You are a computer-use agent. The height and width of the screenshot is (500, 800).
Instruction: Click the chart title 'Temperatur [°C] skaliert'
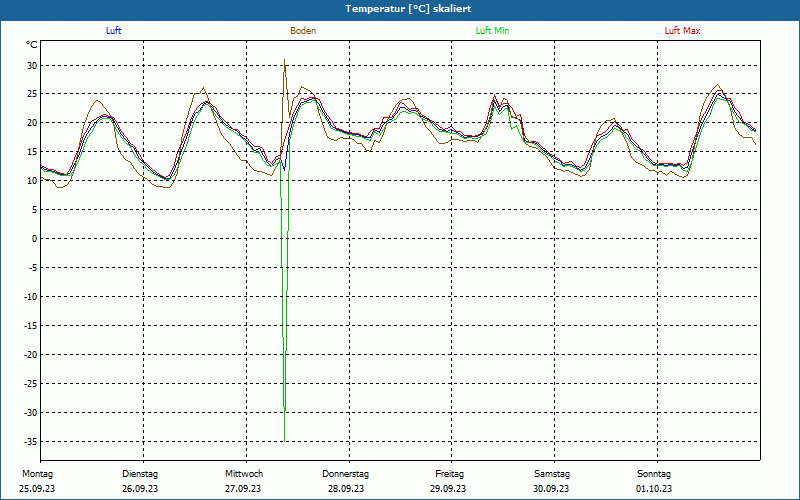pyautogui.click(x=408, y=9)
